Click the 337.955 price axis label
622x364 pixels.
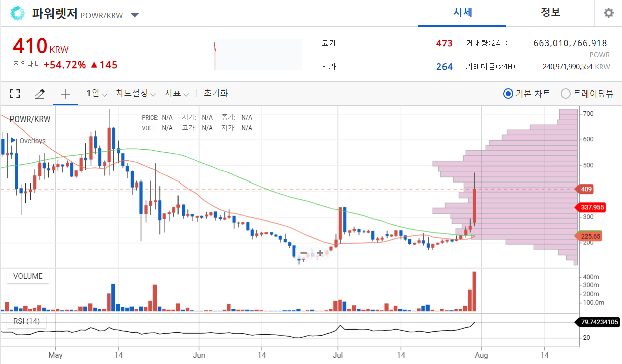point(590,207)
